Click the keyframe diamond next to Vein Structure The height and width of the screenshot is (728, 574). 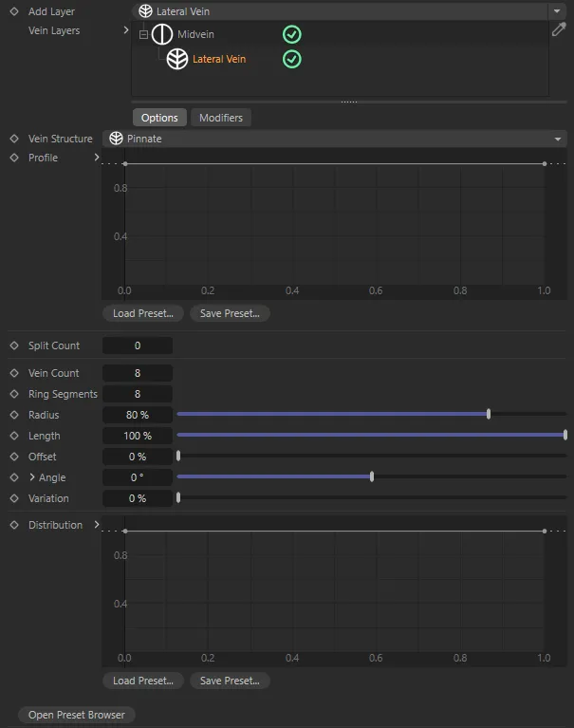click(x=13, y=139)
